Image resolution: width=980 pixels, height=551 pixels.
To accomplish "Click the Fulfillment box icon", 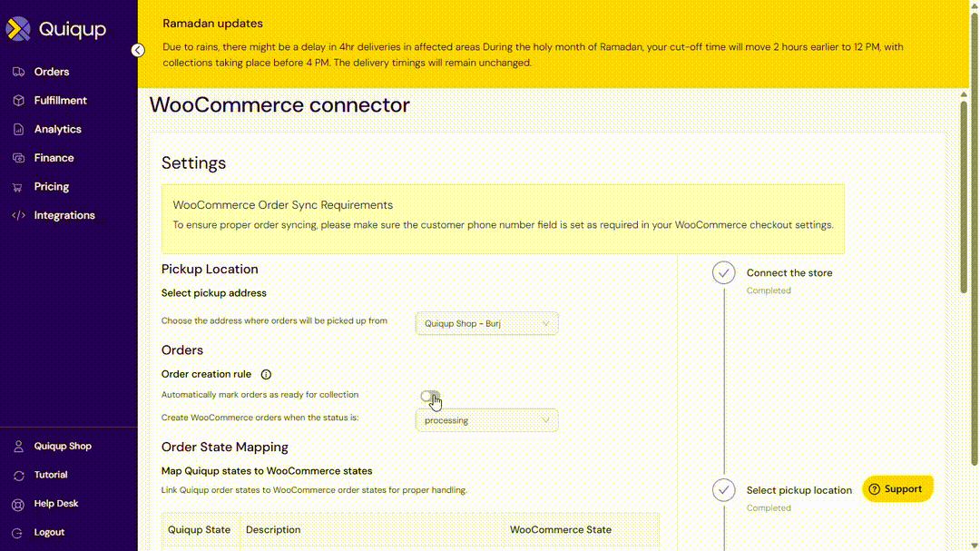I will (19, 101).
